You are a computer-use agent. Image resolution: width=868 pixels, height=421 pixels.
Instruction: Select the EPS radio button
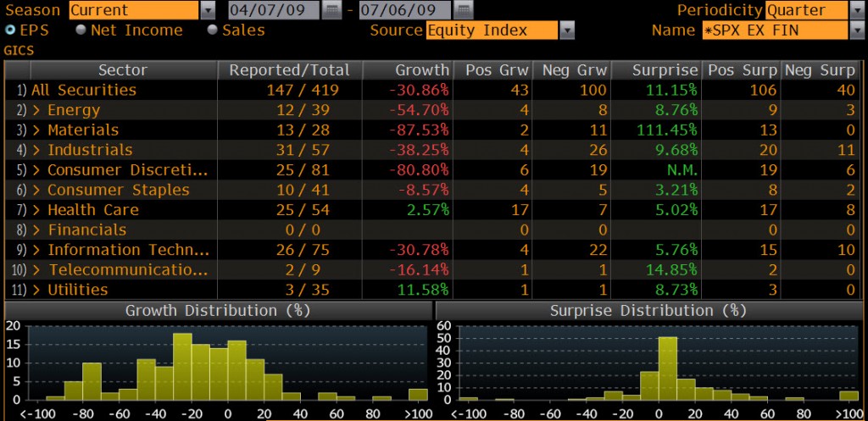(x=10, y=30)
